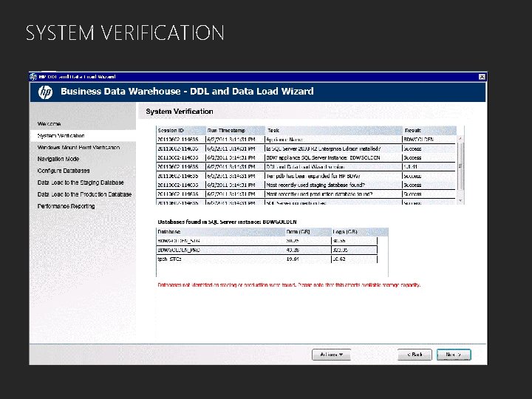Select Most recently used staging database found row
532x399 pixels.
coord(306,185)
